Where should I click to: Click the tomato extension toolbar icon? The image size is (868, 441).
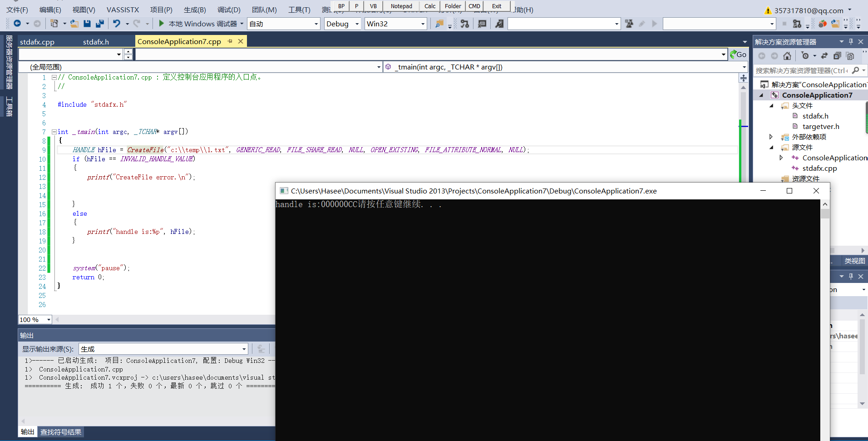coord(823,24)
